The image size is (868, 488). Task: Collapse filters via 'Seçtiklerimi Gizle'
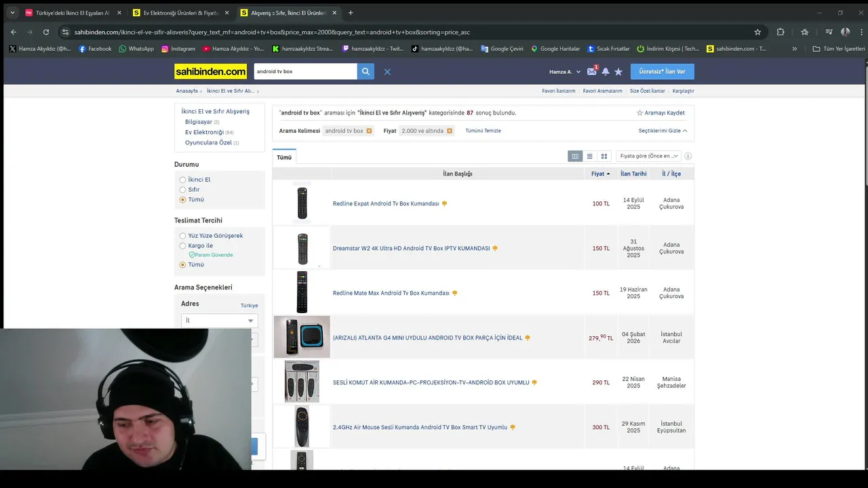click(x=663, y=131)
